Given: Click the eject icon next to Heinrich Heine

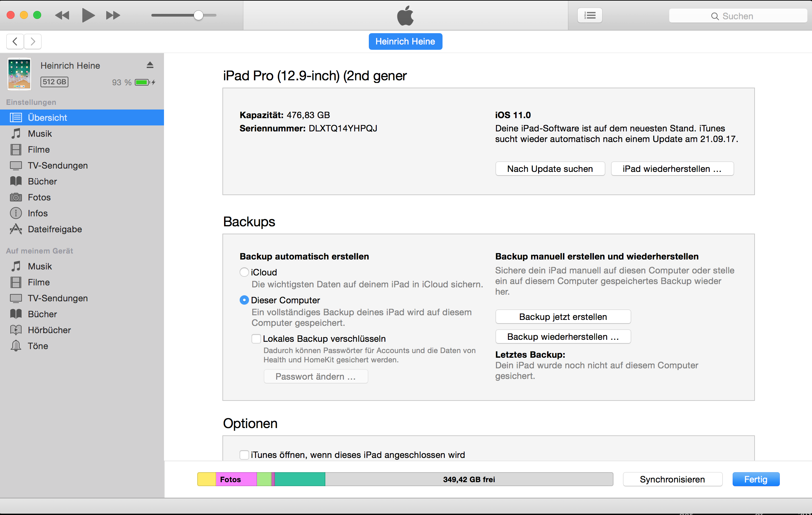Looking at the screenshot, I should coord(150,65).
